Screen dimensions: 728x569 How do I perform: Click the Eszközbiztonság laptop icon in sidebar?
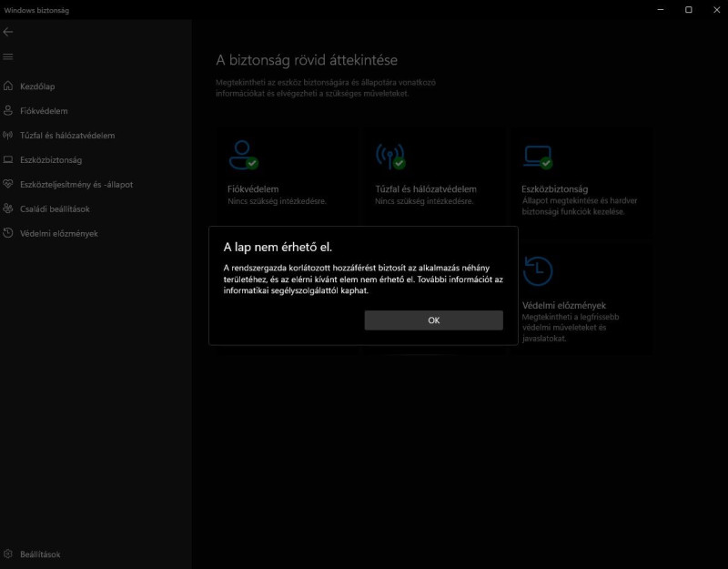8,159
